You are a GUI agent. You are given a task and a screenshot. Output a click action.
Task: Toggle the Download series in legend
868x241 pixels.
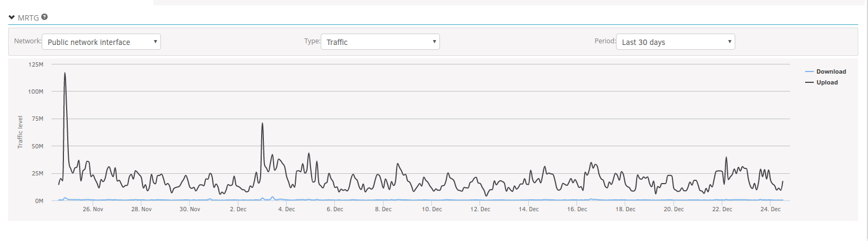831,71
